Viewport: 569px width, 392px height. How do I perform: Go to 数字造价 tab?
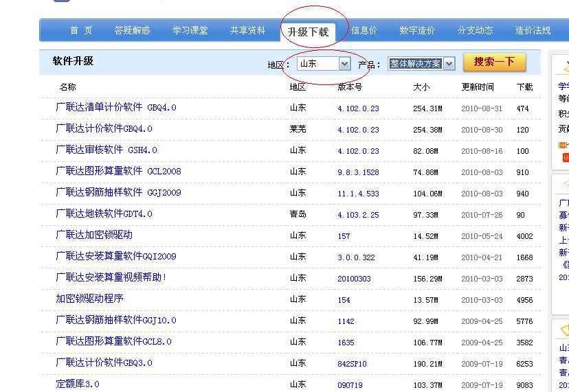point(417,30)
